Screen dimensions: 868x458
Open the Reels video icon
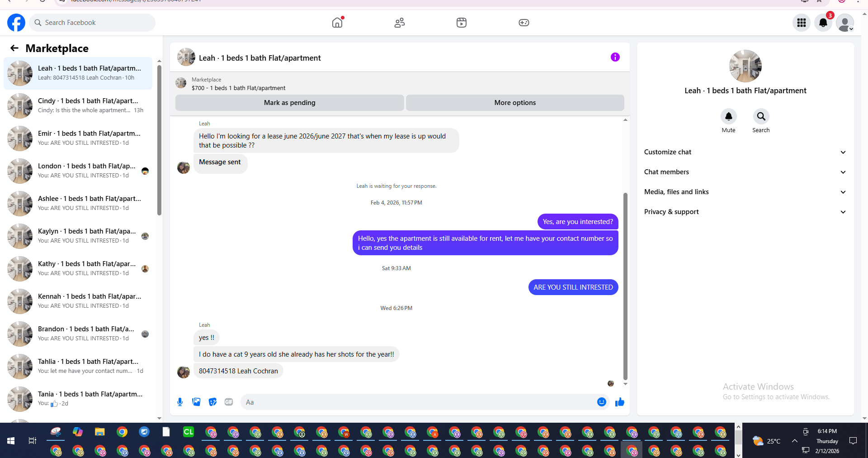pyautogui.click(x=462, y=23)
